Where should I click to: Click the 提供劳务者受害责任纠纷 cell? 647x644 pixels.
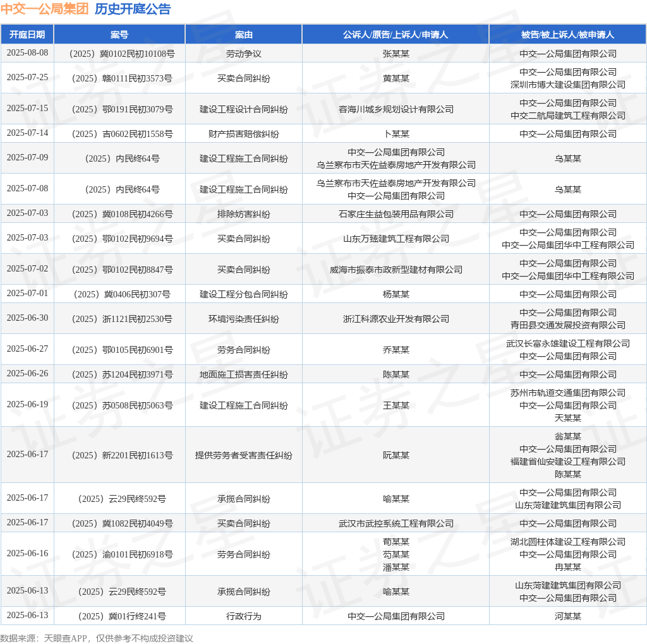243,456
